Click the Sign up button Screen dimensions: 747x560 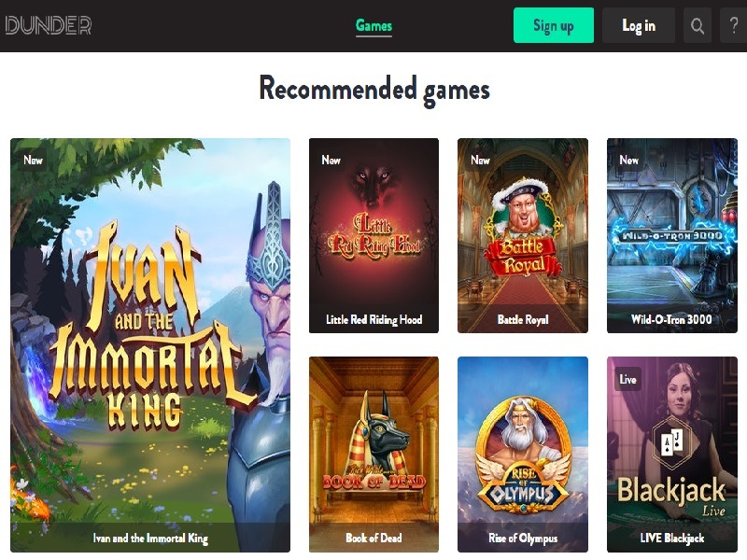tap(554, 25)
